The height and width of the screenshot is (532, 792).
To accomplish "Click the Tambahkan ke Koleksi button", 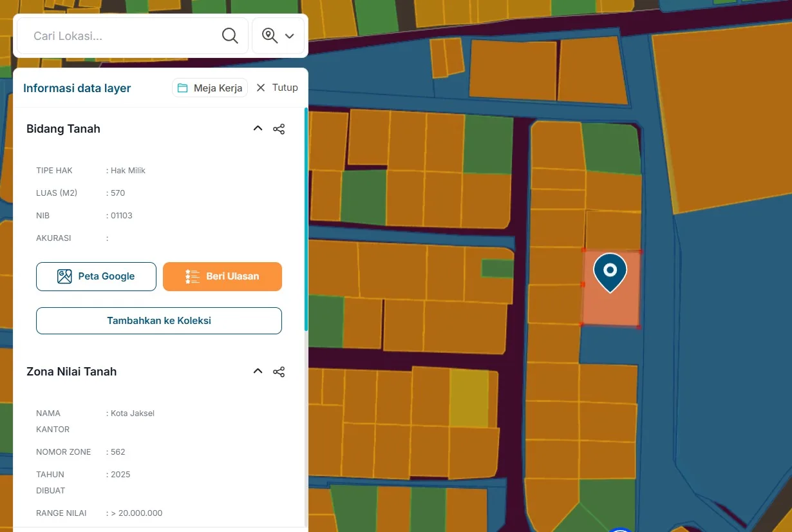I will pos(158,320).
